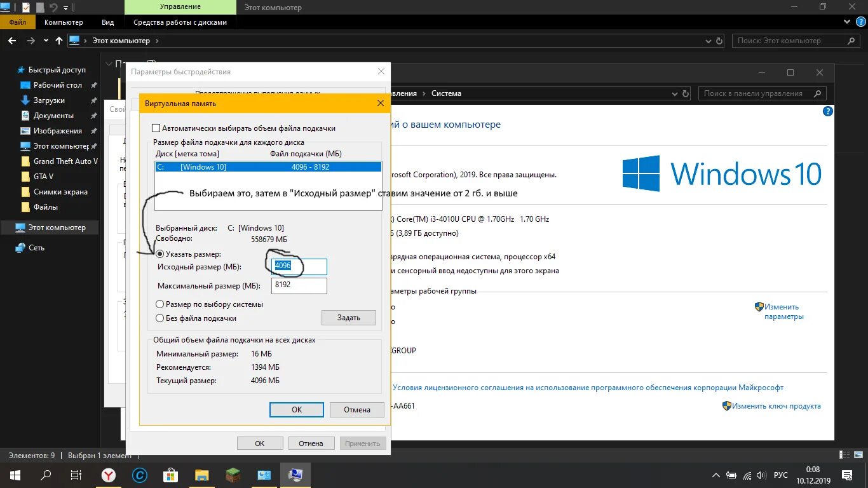This screenshot has width=868, height=488.
Task: Enable Автоматически выбирать объем файла подкачки checkbox
Action: [x=157, y=128]
